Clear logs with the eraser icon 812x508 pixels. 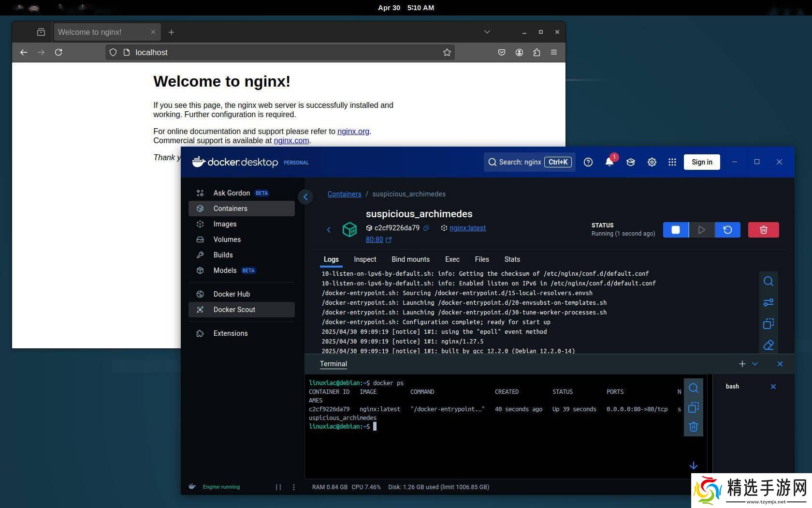(768, 345)
